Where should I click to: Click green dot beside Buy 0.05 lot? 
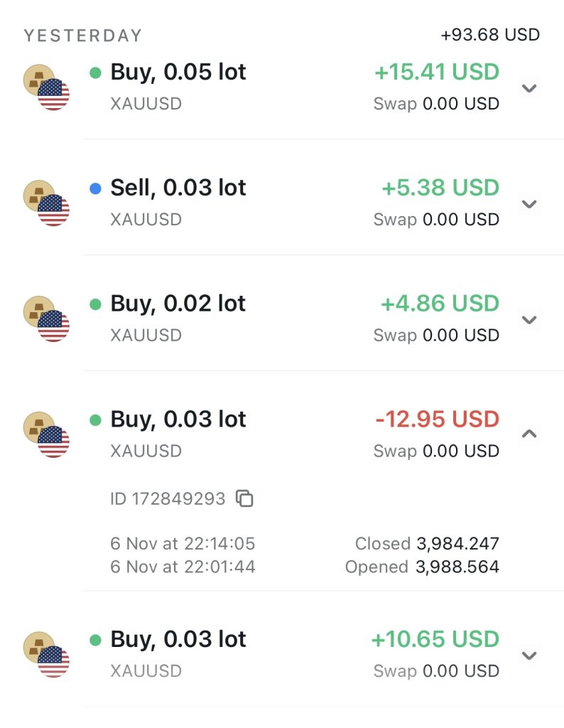pyautogui.click(x=96, y=73)
